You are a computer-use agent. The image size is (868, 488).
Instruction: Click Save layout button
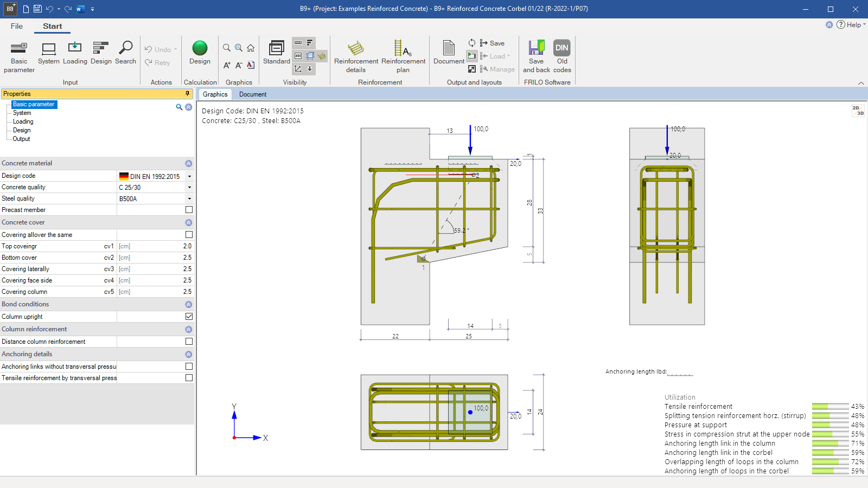point(492,43)
